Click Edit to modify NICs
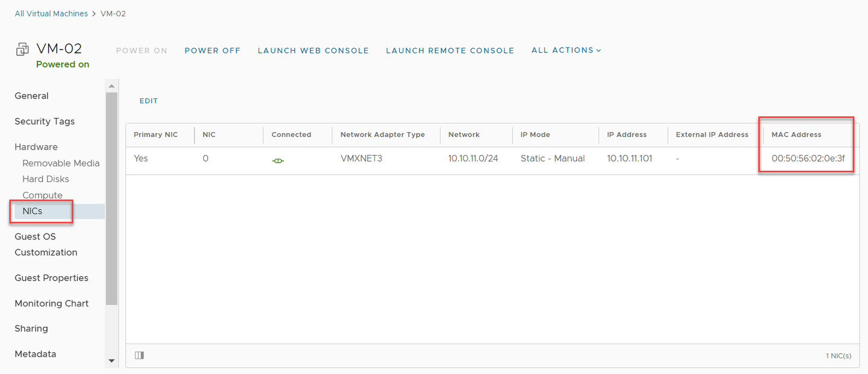This screenshot has height=374, width=868. [x=148, y=101]
